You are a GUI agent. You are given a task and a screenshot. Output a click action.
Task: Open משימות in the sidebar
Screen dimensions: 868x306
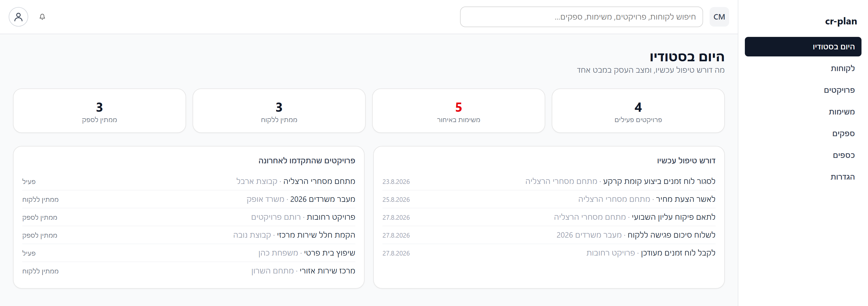(803, 112)
